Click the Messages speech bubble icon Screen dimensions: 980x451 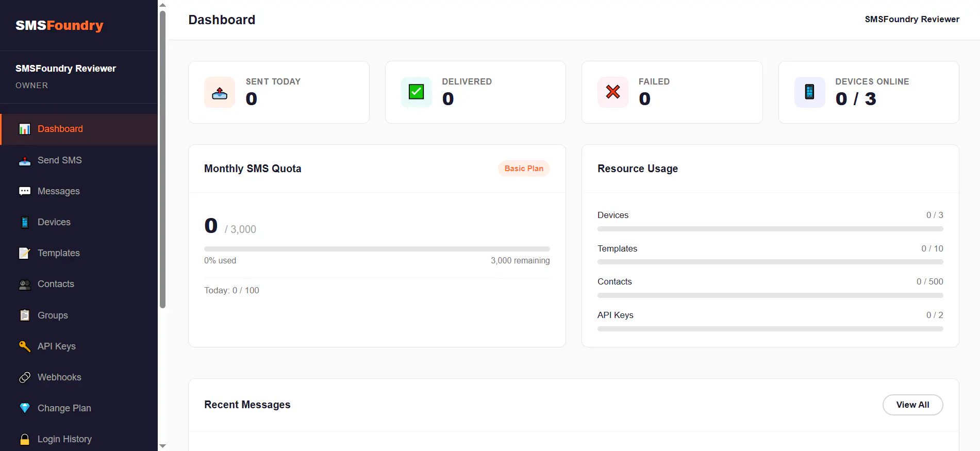25,191
